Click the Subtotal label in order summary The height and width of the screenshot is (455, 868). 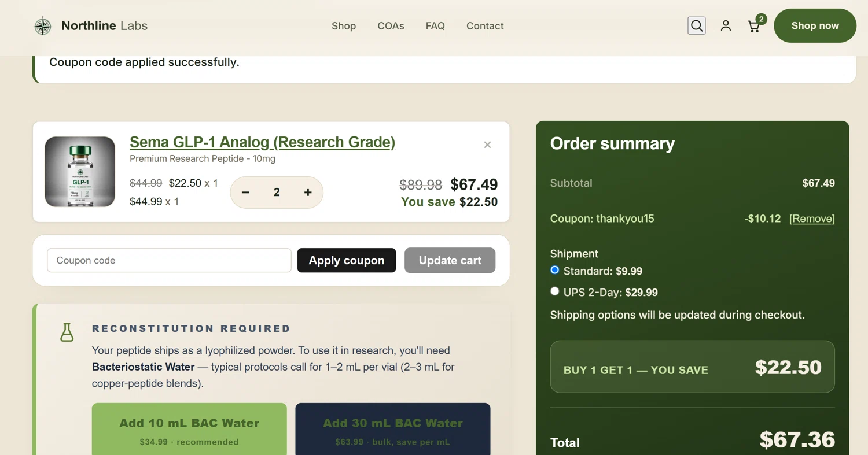[571, 183]
